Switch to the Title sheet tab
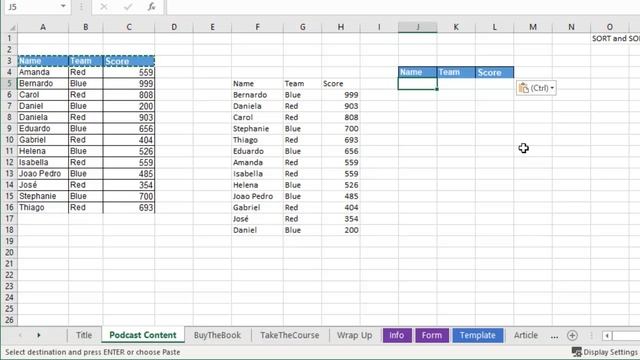640x360 pixels. point(84,335)
